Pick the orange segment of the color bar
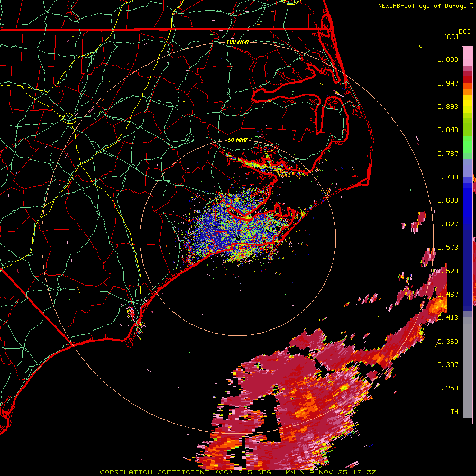 467,91
